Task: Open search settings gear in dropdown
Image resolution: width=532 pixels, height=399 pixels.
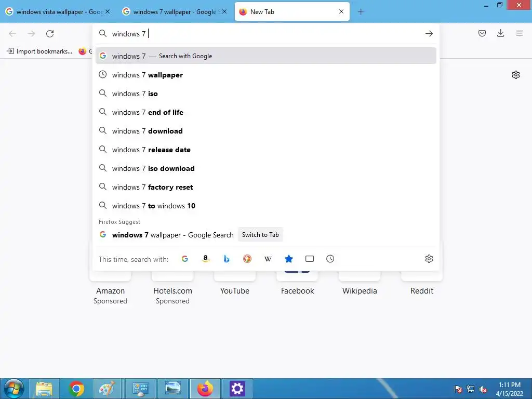Action: coord(429,259)
